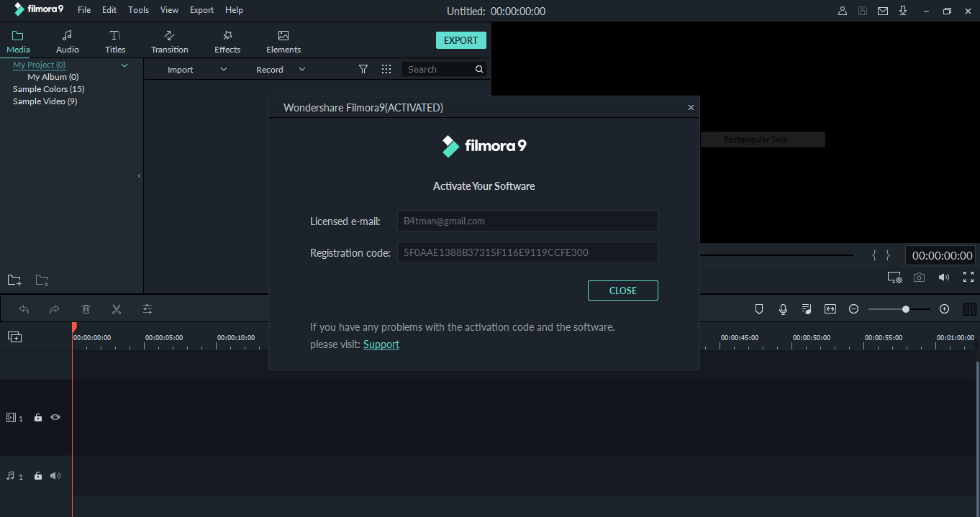
Task: Click the zoom out minus icon
Action: coord(854,309)
